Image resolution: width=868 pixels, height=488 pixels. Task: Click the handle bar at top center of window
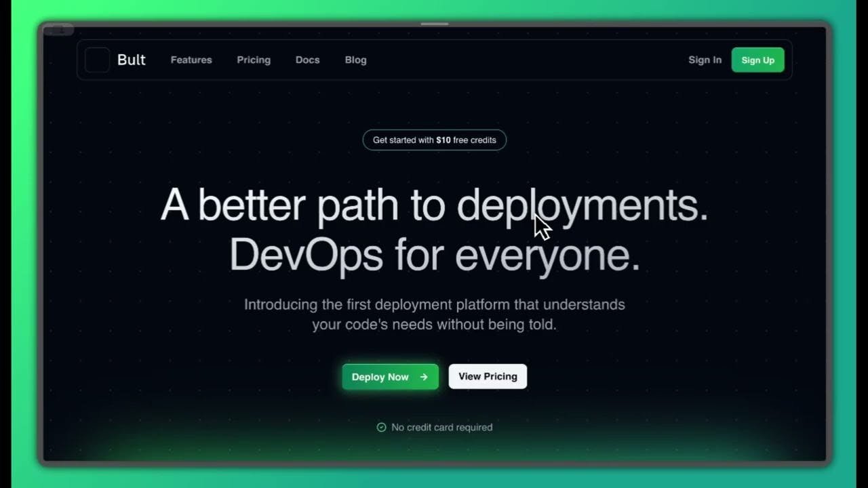[x=434, y=24]
